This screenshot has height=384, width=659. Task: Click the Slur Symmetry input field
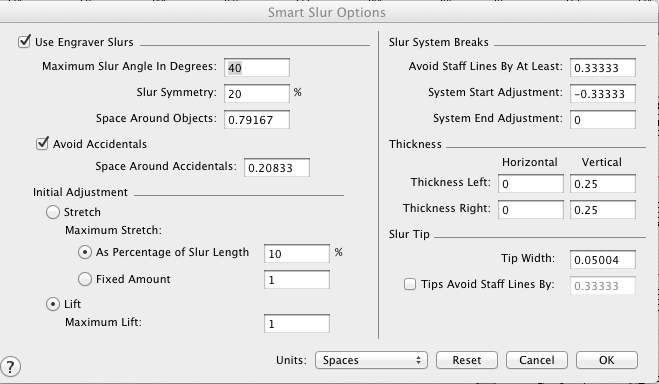click(257, 94)
